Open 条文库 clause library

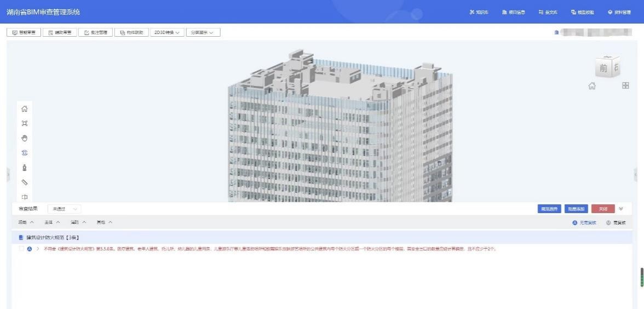click(x=548, y=12)
